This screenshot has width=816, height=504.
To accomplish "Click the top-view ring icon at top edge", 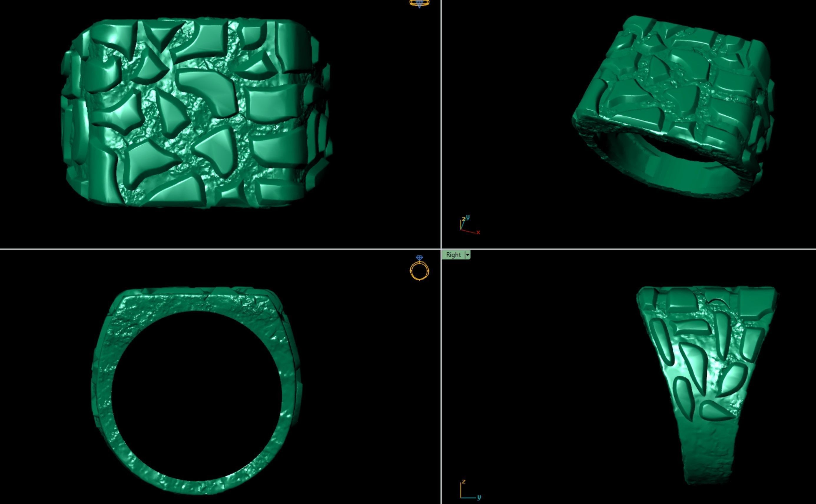I will coord(419,4).
